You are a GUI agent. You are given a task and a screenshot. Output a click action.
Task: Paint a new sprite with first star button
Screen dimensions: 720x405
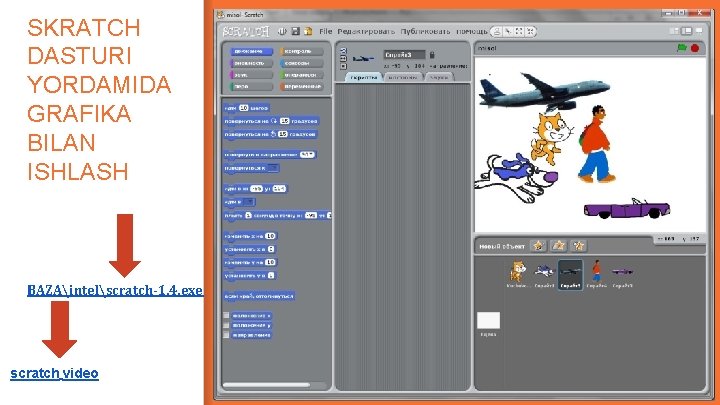click(538, 246)
